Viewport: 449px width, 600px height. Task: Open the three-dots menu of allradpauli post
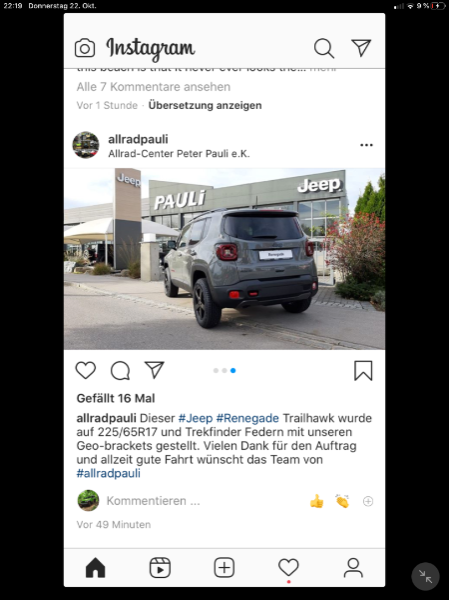[366, 145]
